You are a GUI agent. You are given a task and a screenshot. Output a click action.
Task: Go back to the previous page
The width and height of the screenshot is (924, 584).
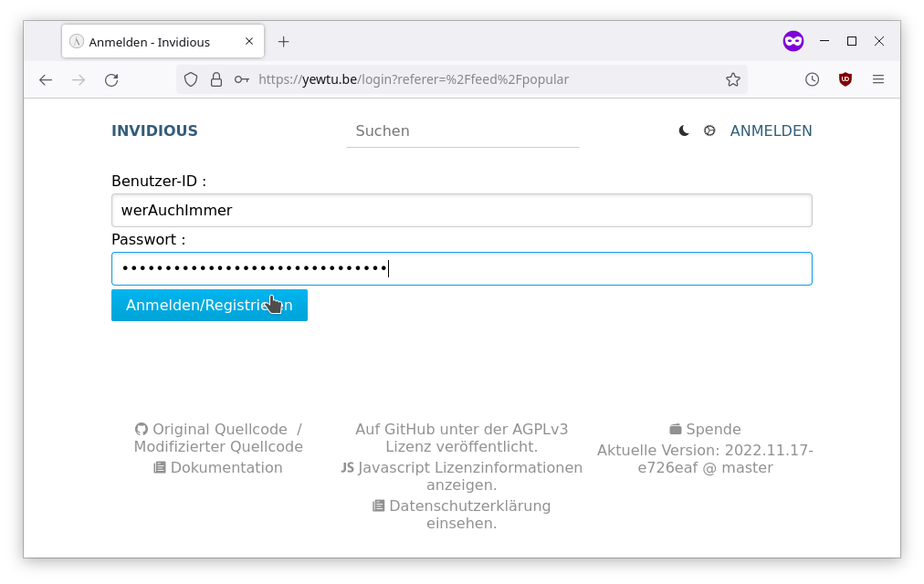[46, 79]
